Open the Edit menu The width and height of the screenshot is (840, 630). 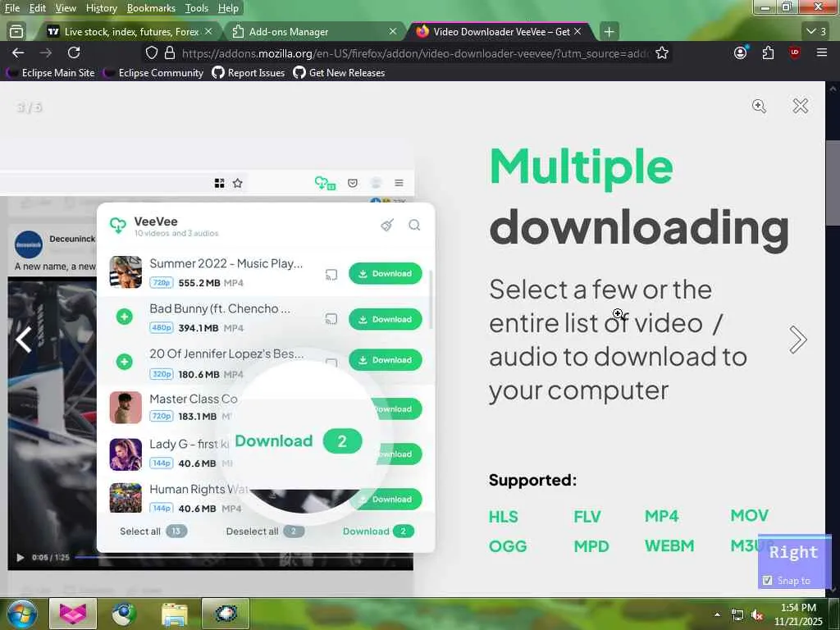[x=37, y=8]
